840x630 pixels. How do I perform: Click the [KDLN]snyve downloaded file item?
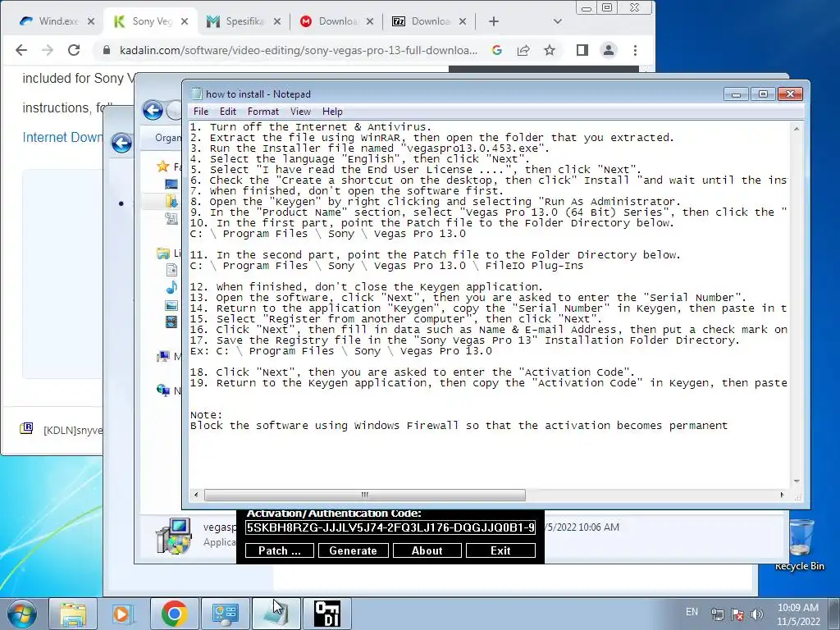62,430
